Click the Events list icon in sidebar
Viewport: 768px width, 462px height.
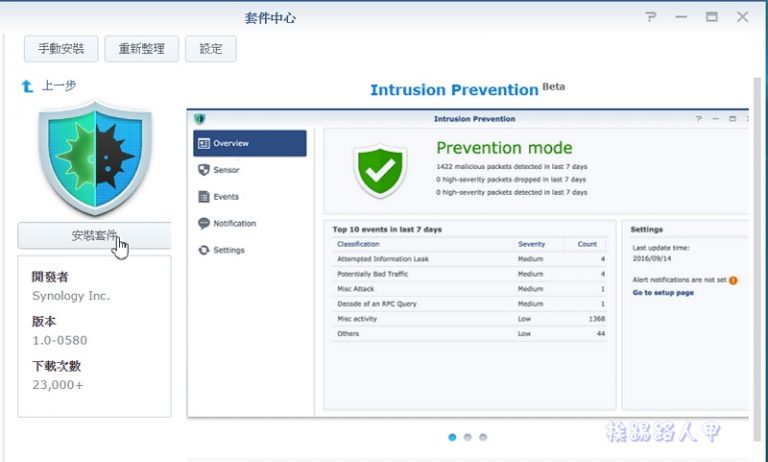pyautogui.click(x=204, y=197)
